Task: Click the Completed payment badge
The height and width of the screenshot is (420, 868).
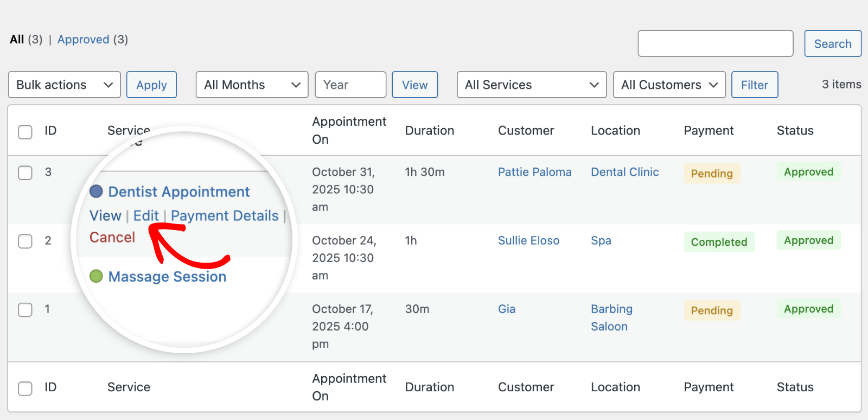Action: (719, 242)
